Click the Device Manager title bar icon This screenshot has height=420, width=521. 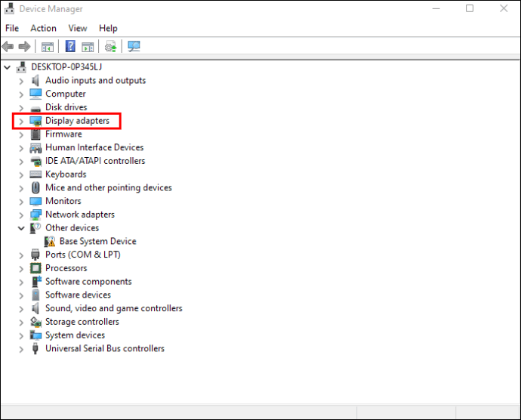(9, 8)
